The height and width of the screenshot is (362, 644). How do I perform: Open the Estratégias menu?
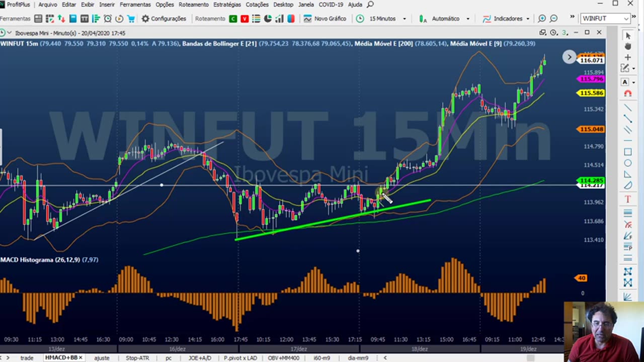[227, 5]
